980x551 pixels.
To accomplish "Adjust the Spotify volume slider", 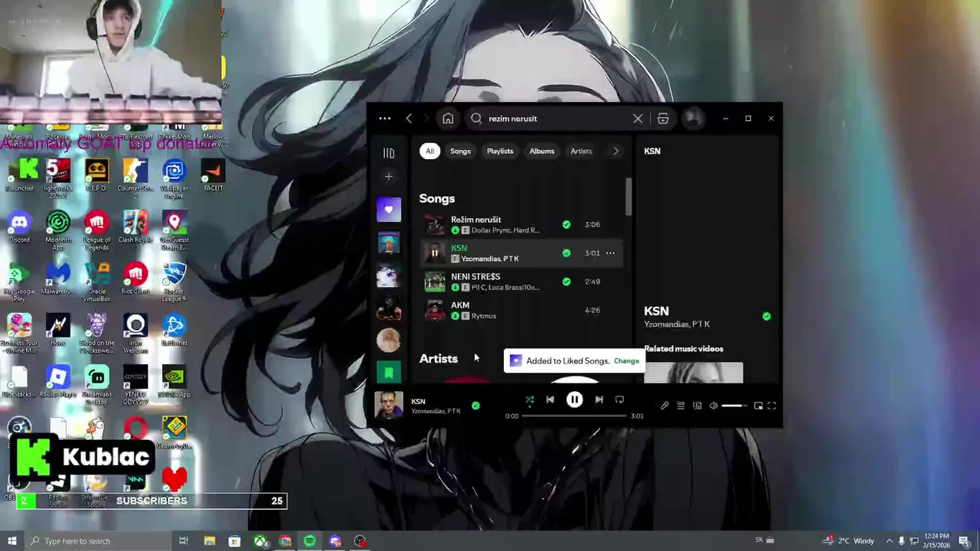I will pyautogui.click(x=733, y=406).
